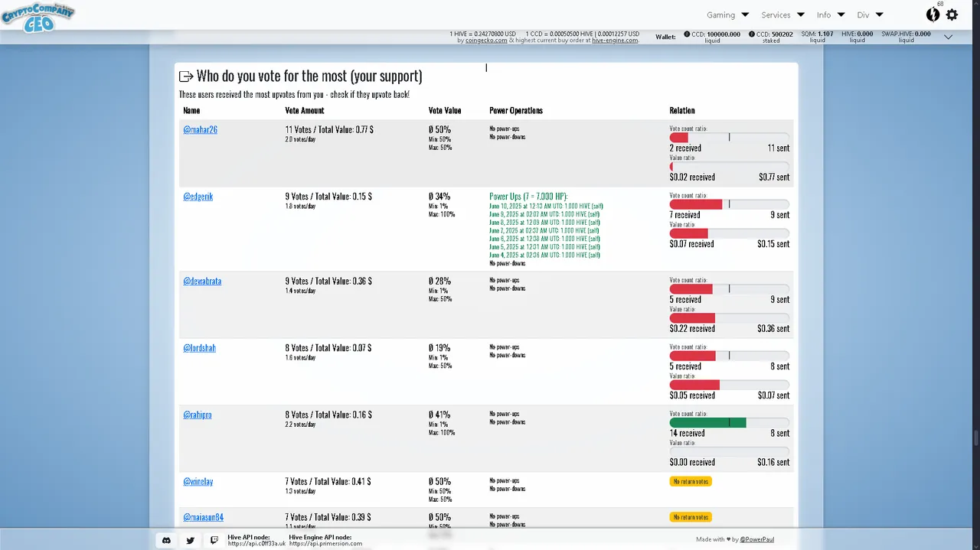Open the settings gear icon
980x550 pixels.
pos(952,15)
